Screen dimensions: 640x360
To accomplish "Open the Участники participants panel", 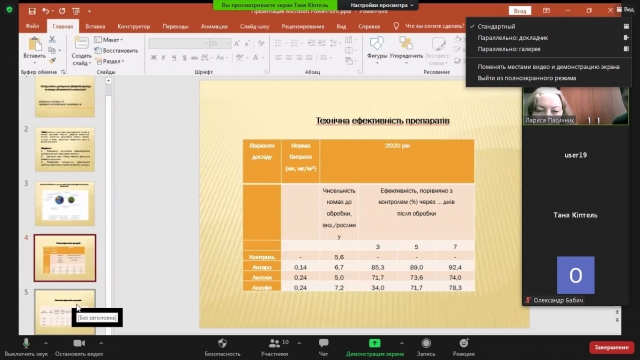I will pos(274,343).
